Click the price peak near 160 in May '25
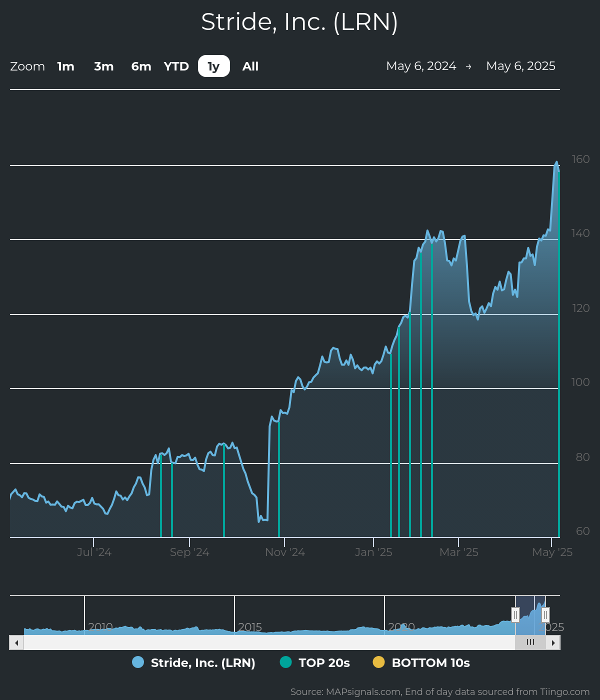Image resolution: width=600 pixels, height=700 pixels. [x=556, y=162]
